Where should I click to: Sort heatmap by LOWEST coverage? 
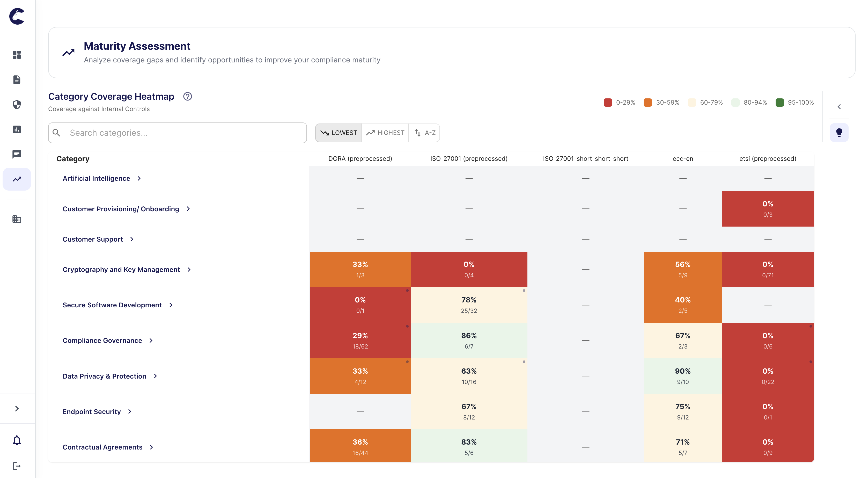click(x=338, y=133)
